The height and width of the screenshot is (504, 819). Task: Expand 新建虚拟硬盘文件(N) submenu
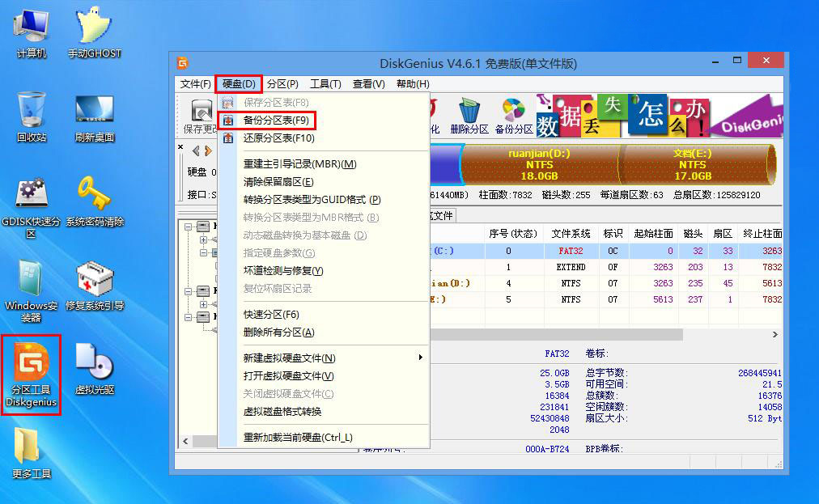324,358
